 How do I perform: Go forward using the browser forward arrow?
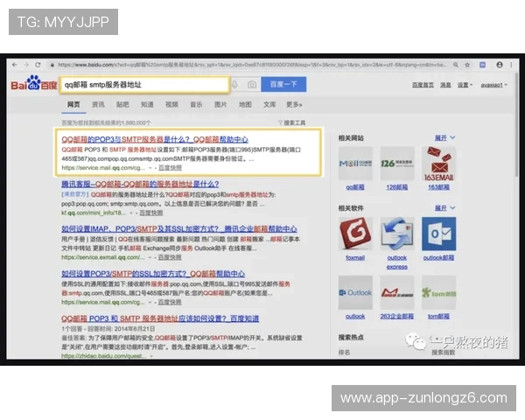coord(26,65)
